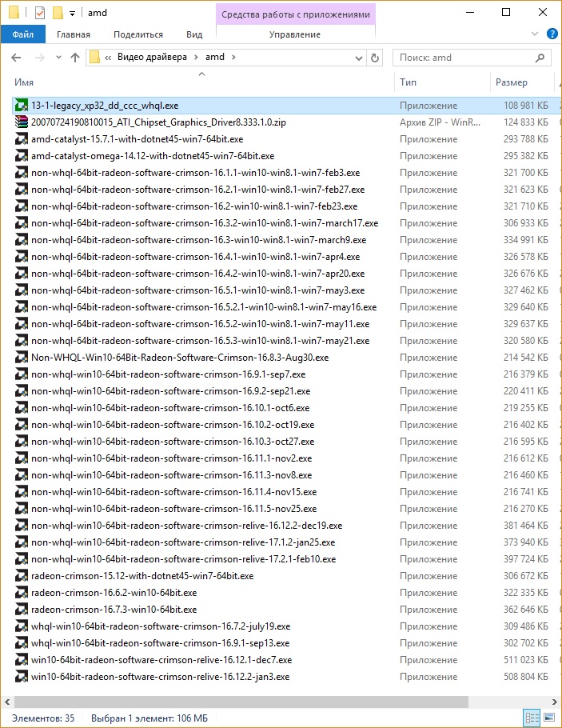Screen dimensions: 562x728
Task: Open the Поделиться ribbon tab
Action: click(138, 34)
